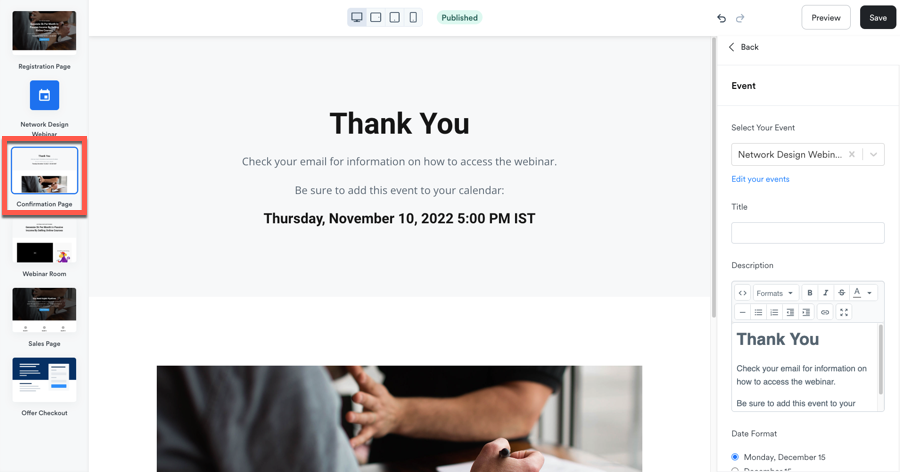Viewport: 900px width, 472px height.
Task: Expand the Select Your Event dropdown
Action: (873, 155)
